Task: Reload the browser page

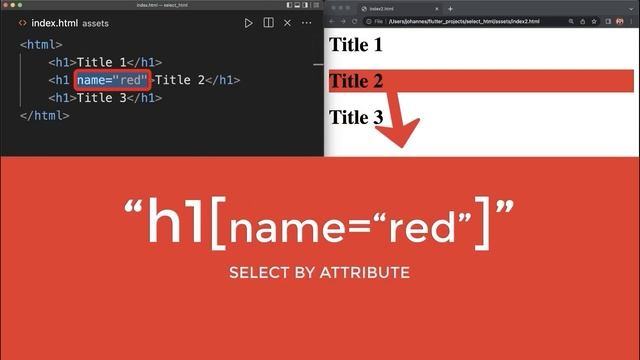Action: click(354, 21)
